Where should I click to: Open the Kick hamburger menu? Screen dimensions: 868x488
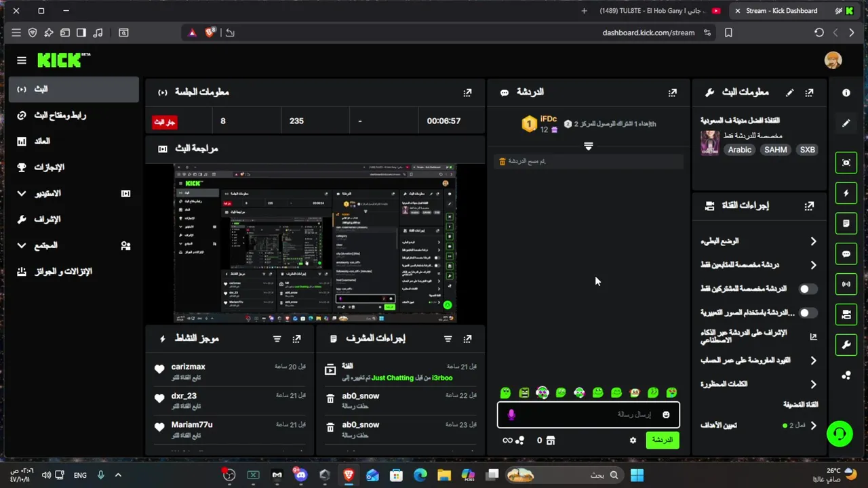[22, 60]
